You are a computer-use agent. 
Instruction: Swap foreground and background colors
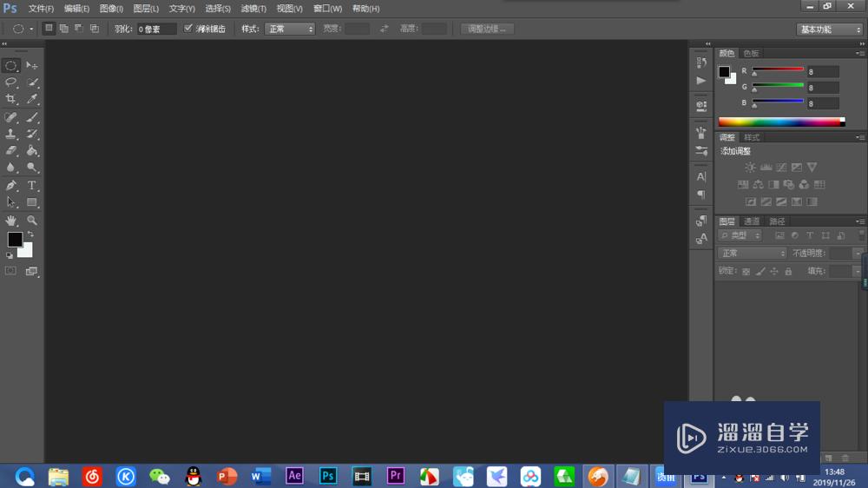coord(30,234)
